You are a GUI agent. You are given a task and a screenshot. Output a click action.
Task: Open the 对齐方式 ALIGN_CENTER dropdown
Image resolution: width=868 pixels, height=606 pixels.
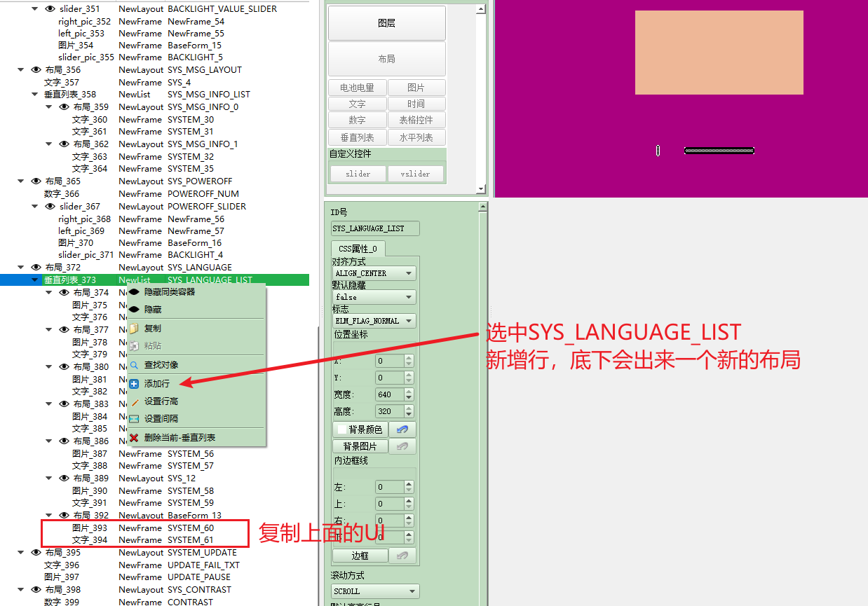coord(374,273)
